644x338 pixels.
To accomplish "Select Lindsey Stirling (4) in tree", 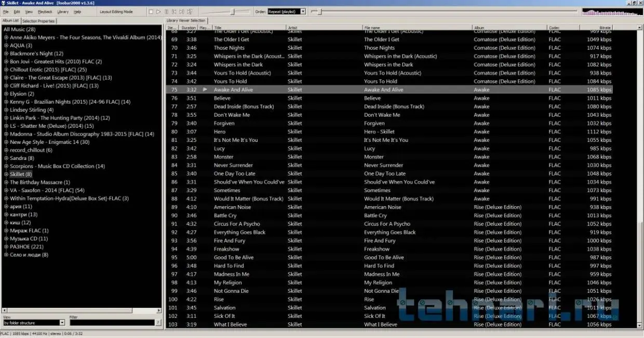I will [32, 110].
